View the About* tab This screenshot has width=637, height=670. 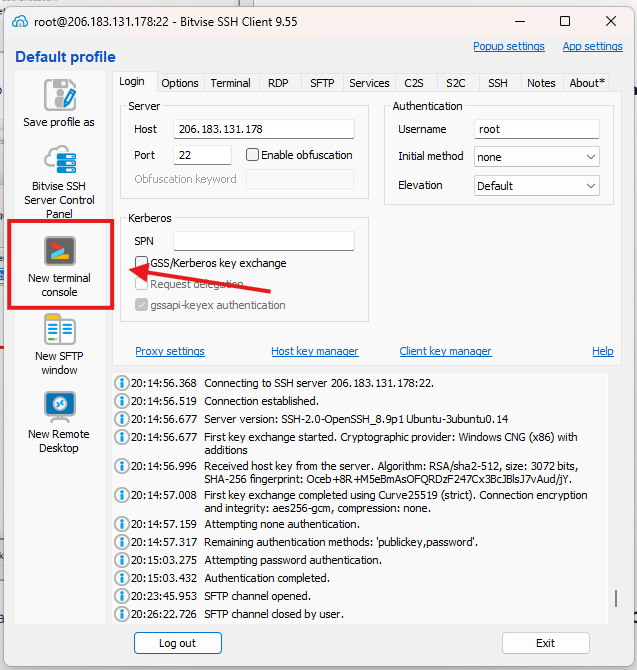click(x=587, y=83)
